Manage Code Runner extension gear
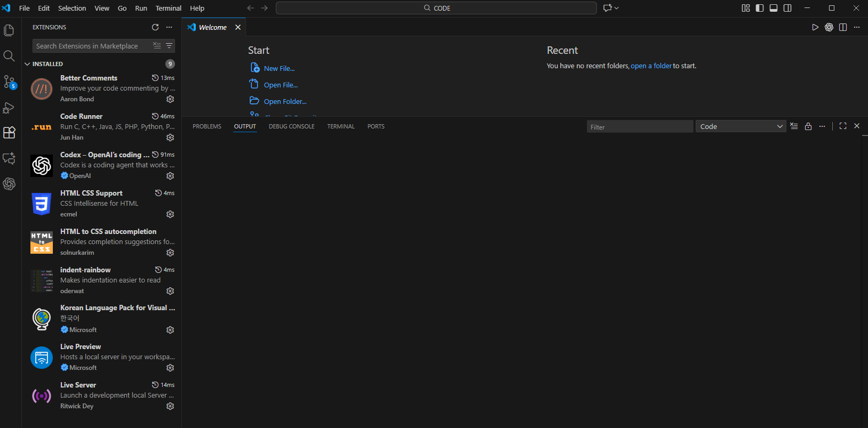This screenshot has height=428, width=868. [x=170, y=138]
